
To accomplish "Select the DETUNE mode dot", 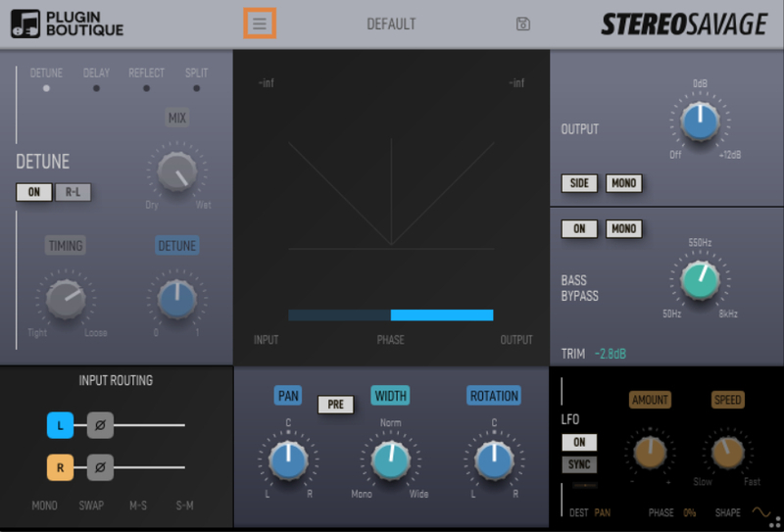I will (x=46, y=88).
